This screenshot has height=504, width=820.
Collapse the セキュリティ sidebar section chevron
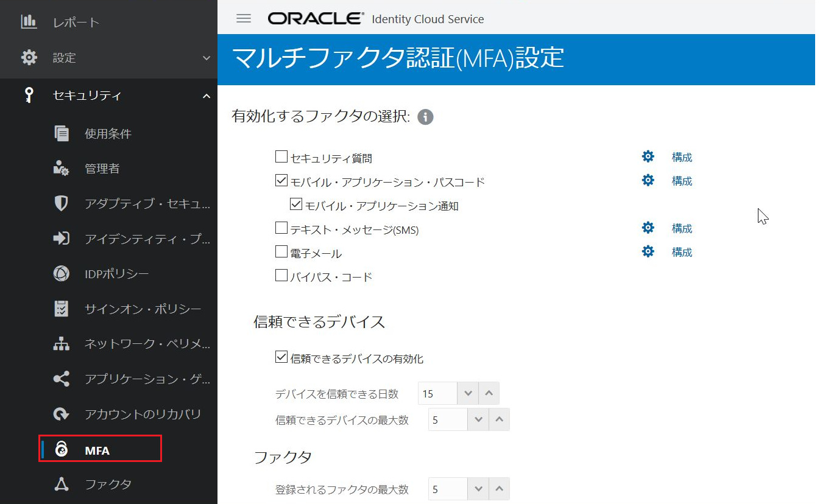(x=207, y=96)
